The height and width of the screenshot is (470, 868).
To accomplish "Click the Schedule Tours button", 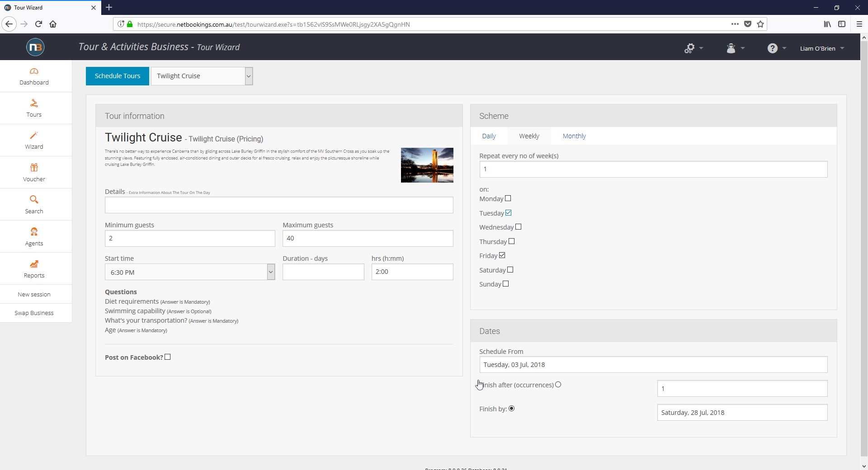I will (118, 76).
